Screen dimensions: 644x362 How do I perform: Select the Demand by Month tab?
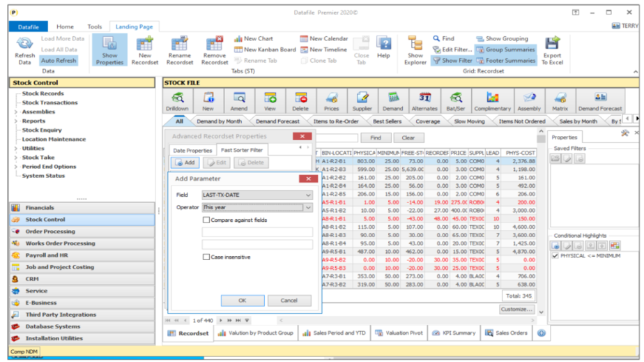[x=219, y=121]
